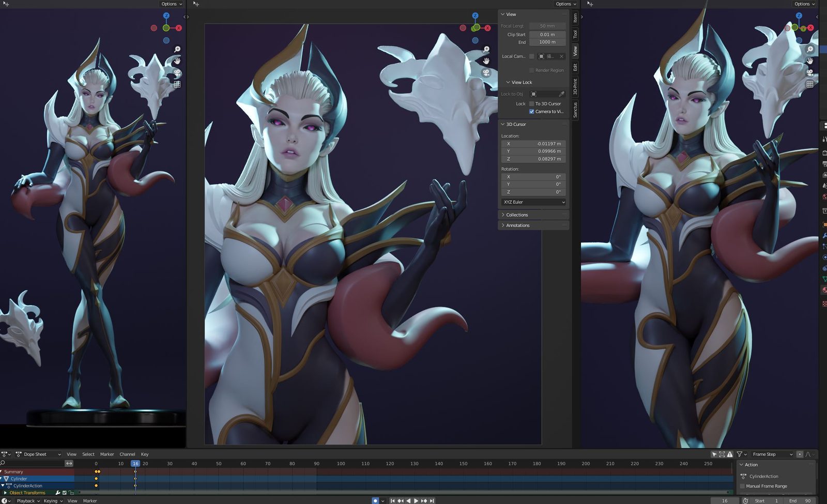Open Options dropdown in center viewport header
This screenshot has width=827, height=504.
pos(566,4)
